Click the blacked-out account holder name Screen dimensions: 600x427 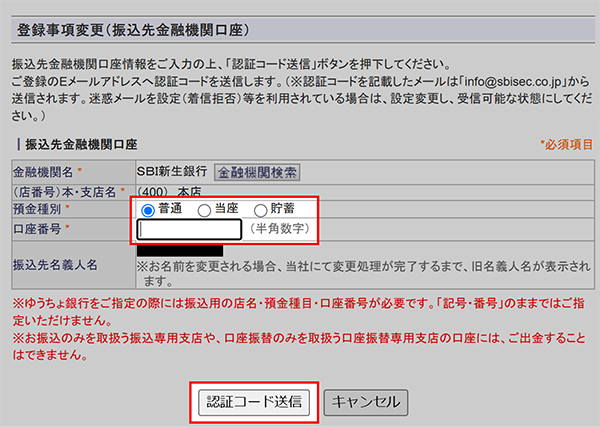coord(179,250)
